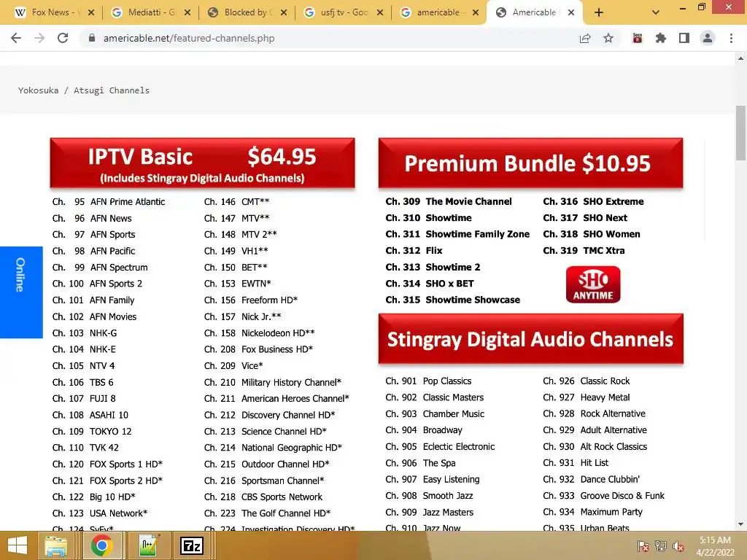Switch to the usfj tv Google tab
Screen dimensions: 747x560
(x=338, y=12)
